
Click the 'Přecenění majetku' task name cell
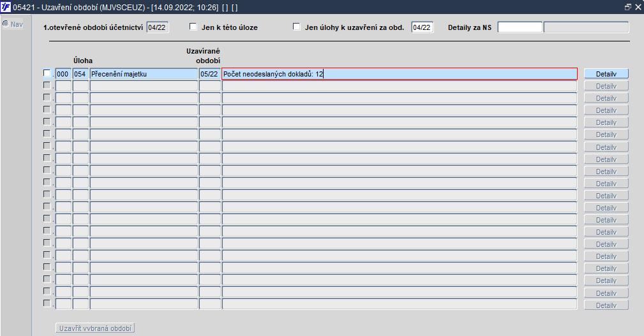(144, 74)
